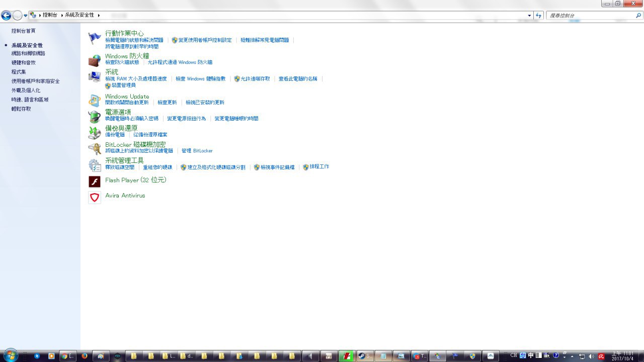
Task: Expand the breadcrumb arrow before 控制台
Action: coord(40,16)
